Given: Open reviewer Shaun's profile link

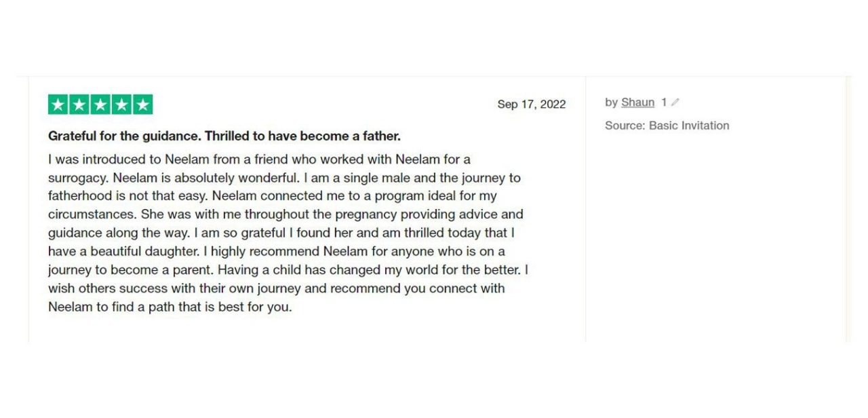Looking at the screenshot, I should point(637,102).
